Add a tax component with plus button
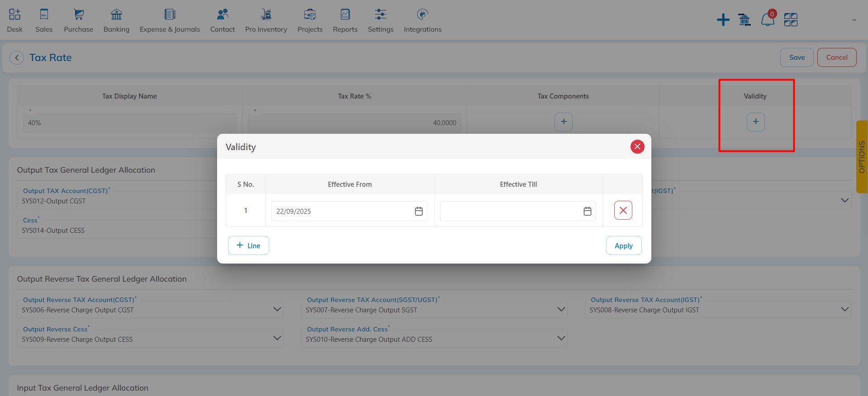Viewport: 868px width, 396px height. tap(563, 122)
